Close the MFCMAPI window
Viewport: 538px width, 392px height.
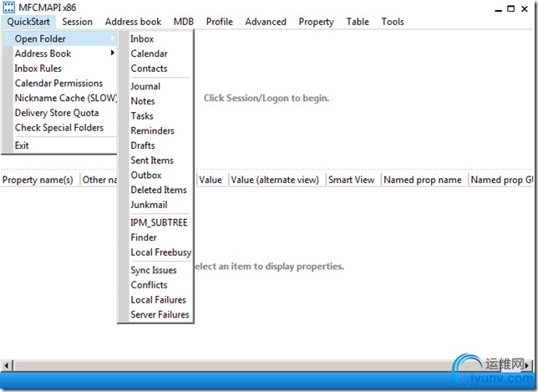[525, 9]
